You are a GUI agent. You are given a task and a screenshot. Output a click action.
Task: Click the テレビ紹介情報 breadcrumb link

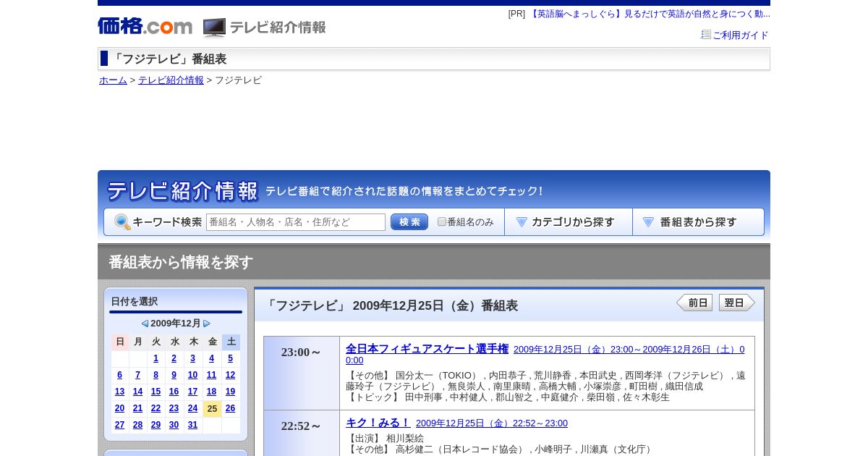[171, 80]
